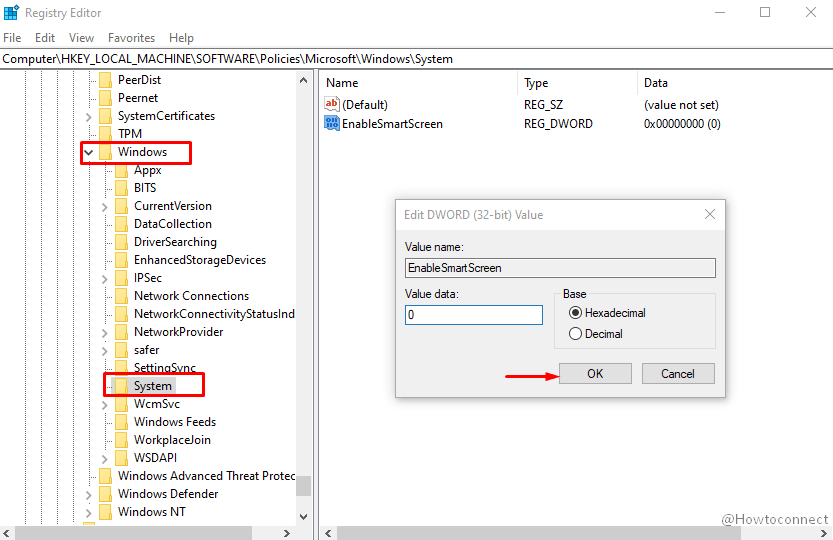Click the Windows NT folder icon
833x540 pixels.
coord(106,512)
